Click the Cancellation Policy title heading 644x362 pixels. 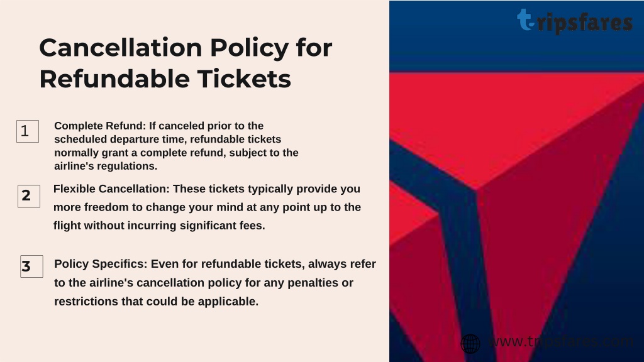pos(186,63)
